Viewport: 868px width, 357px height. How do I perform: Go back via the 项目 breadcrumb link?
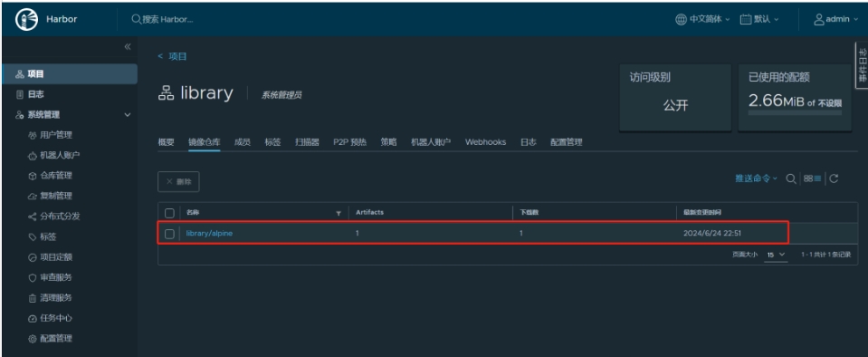(x=177, y=56)
